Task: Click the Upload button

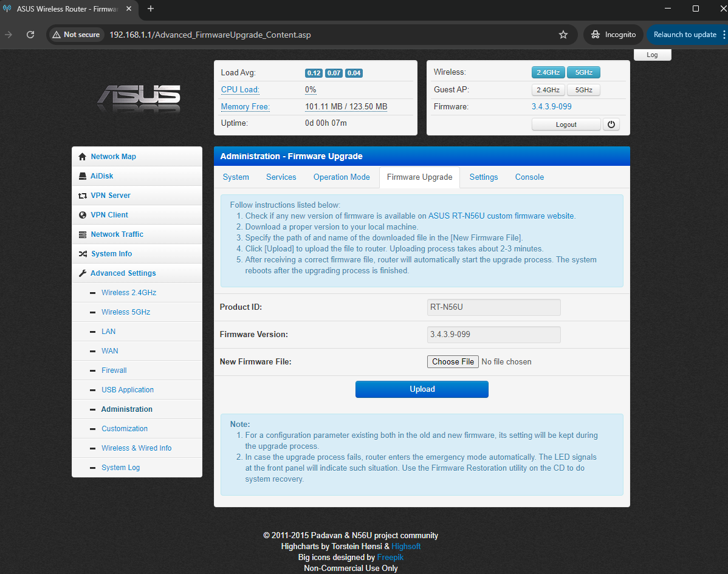Action: click(422, 389)
